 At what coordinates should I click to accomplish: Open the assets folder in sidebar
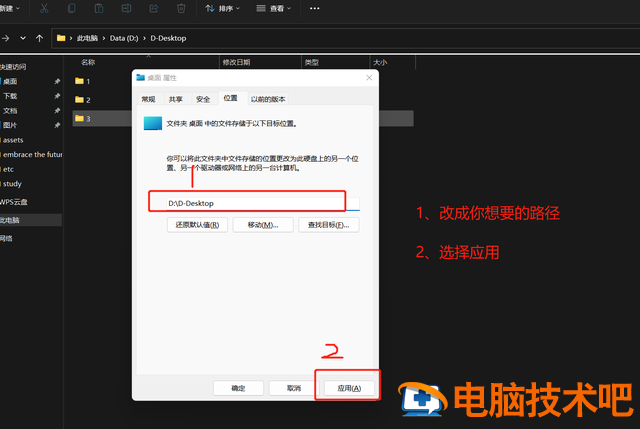pos(13,140)
